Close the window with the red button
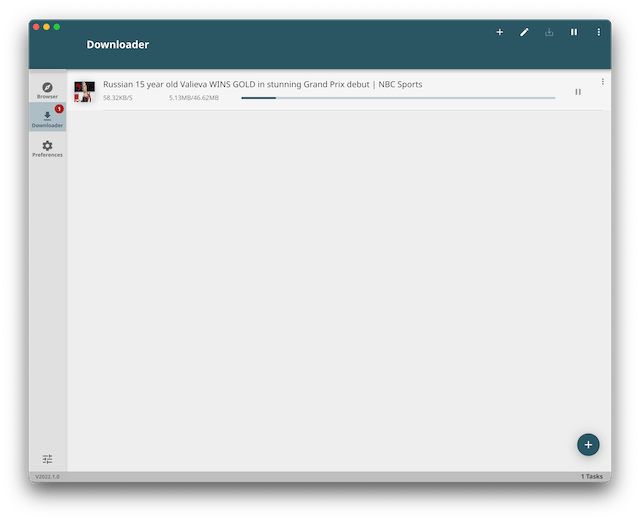640x520 pixels. point(36,27)
